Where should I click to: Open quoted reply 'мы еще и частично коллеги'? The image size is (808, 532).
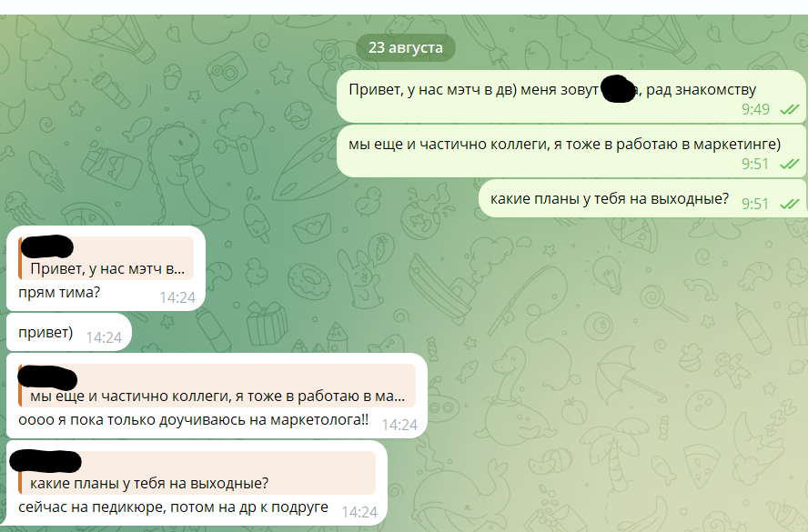(217, 386)
